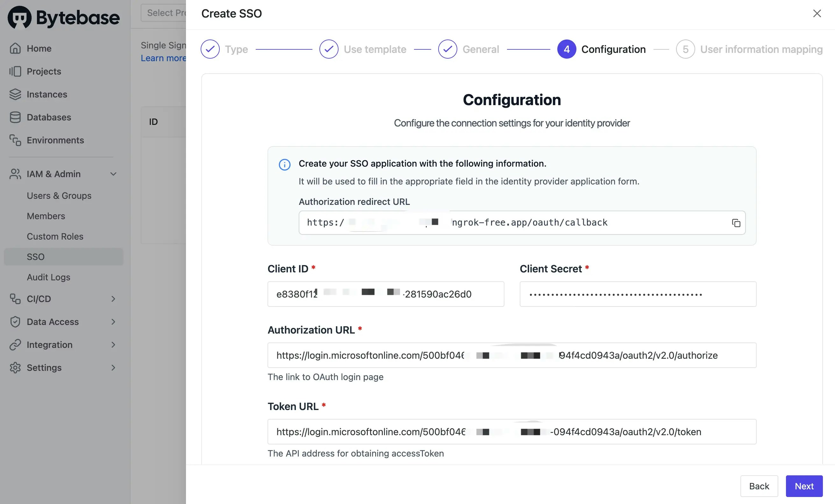Open Data Access from sidebar
Viewport: 835px width, 504px height.
point(53,322)
